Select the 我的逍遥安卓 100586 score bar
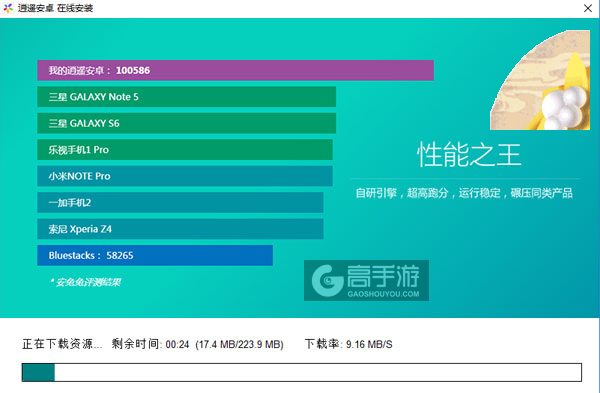Screen dimensions: 600x393 [235, 70]
